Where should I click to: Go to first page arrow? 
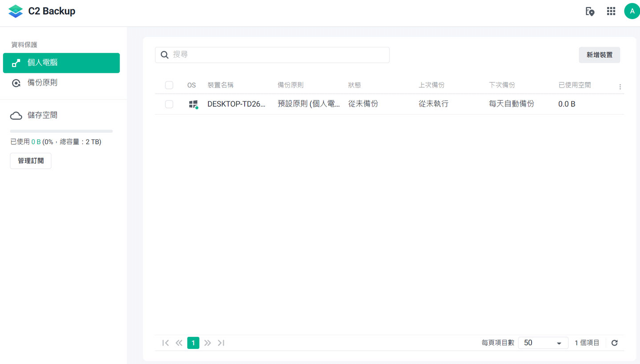coord(166,343)
